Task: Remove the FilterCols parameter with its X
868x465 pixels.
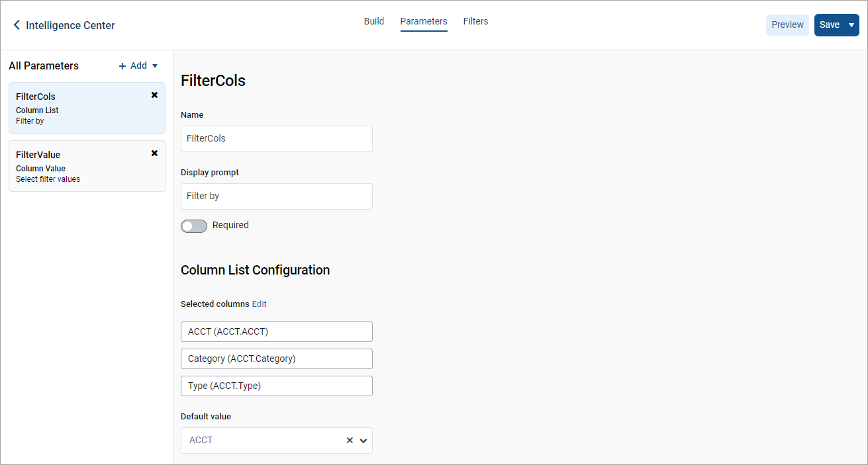Action: tap(154, 95)
